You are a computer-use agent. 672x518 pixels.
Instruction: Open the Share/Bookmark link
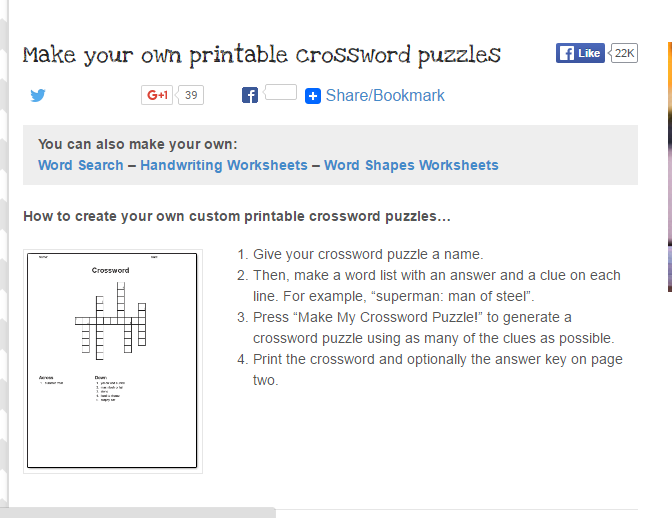click(385, 96)
